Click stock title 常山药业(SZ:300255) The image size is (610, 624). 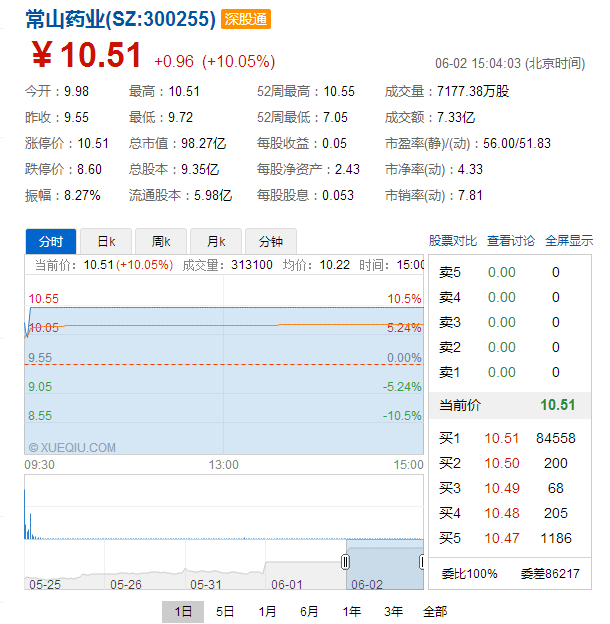tap(121, 19)
